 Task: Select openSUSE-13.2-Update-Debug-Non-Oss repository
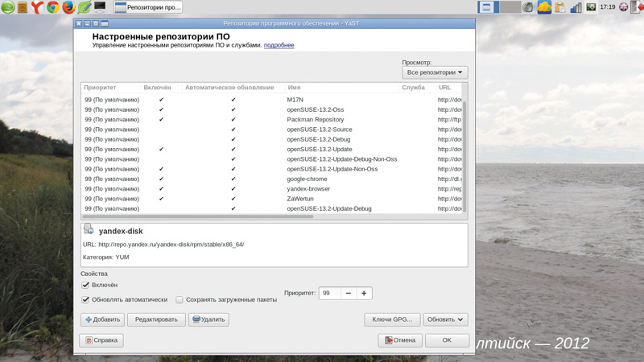point(272,158)
